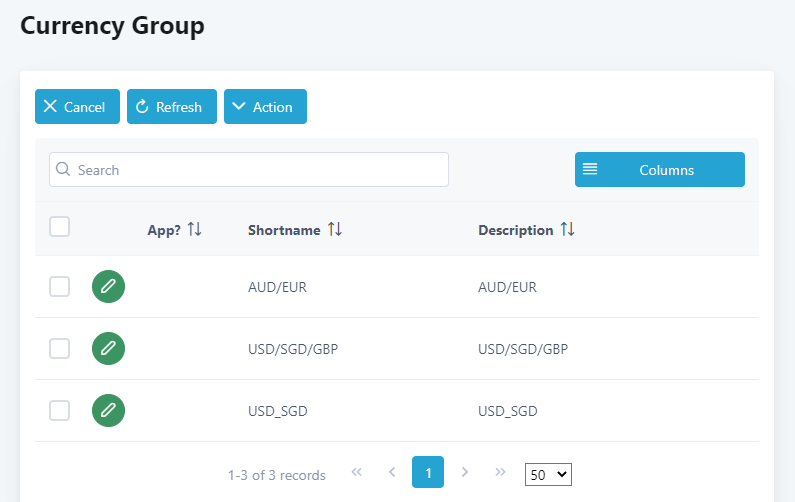This screenshot has height=502, width=795.
Task: Go to next page arrow
Action: point(464,473)
